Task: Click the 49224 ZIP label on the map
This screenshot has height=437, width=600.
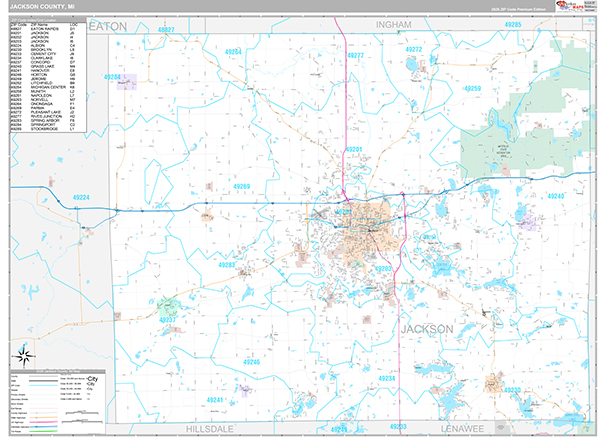Action: click(x=81, y=197)
